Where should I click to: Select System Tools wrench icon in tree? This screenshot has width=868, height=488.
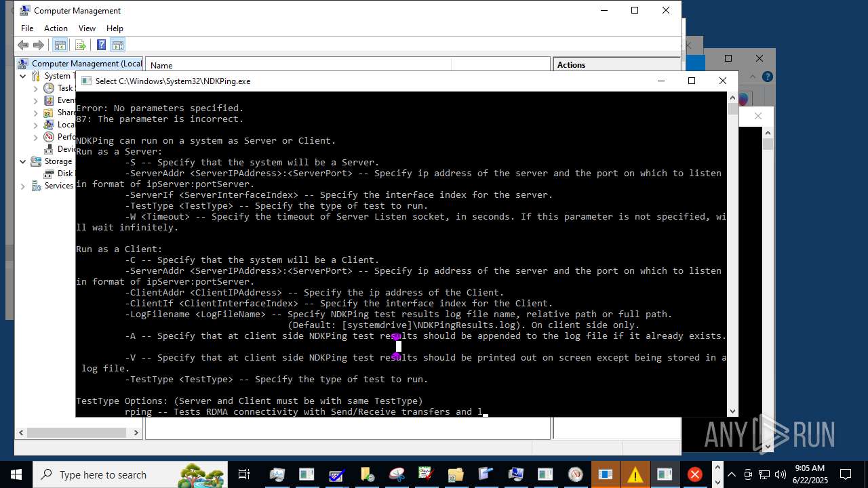coord(37,76)
